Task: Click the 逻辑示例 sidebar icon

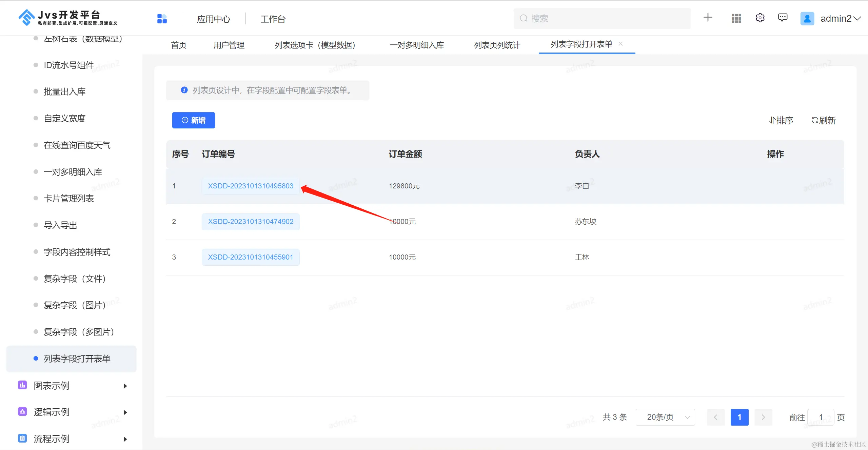Action: click(x=22, y=412)
